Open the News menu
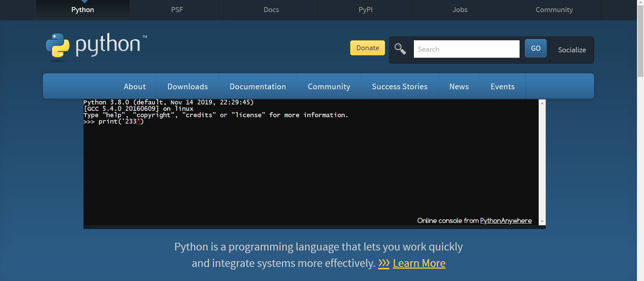This screenshot has width=644, height=281. (459, 87)
